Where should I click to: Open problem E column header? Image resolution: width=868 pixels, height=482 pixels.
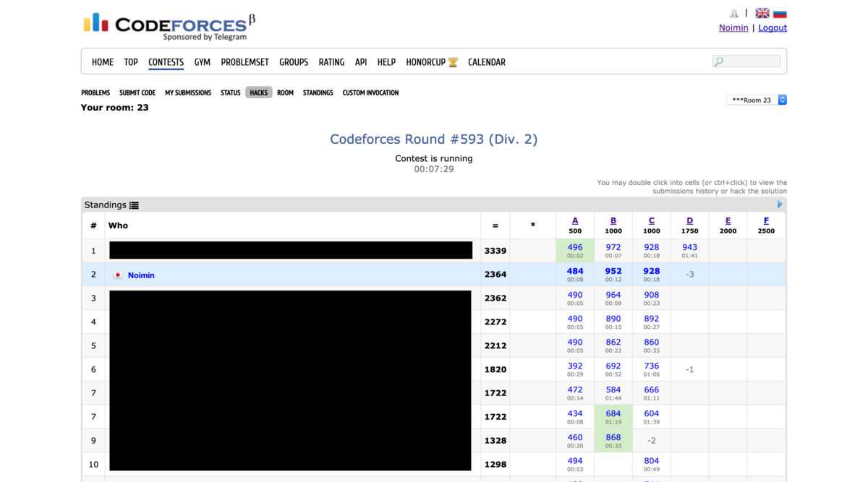[728, 221]
